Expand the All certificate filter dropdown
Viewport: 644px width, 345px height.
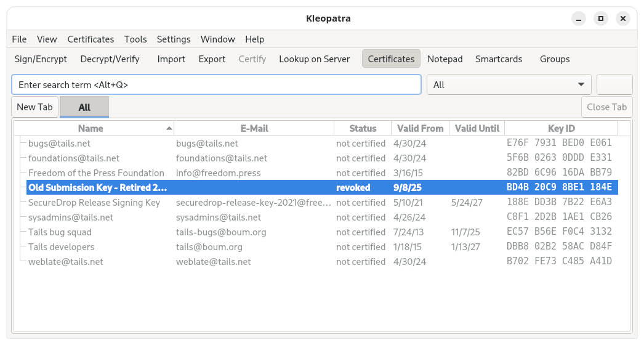(x=509, y=85)
